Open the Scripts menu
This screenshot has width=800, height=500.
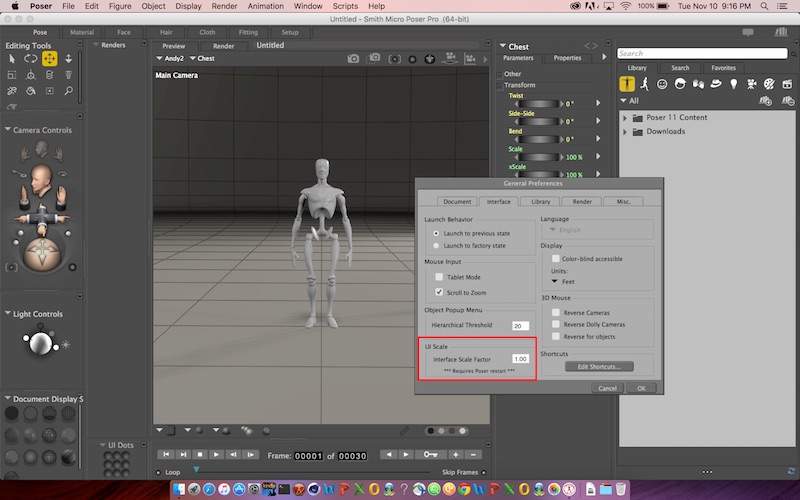tap(345, 6)
